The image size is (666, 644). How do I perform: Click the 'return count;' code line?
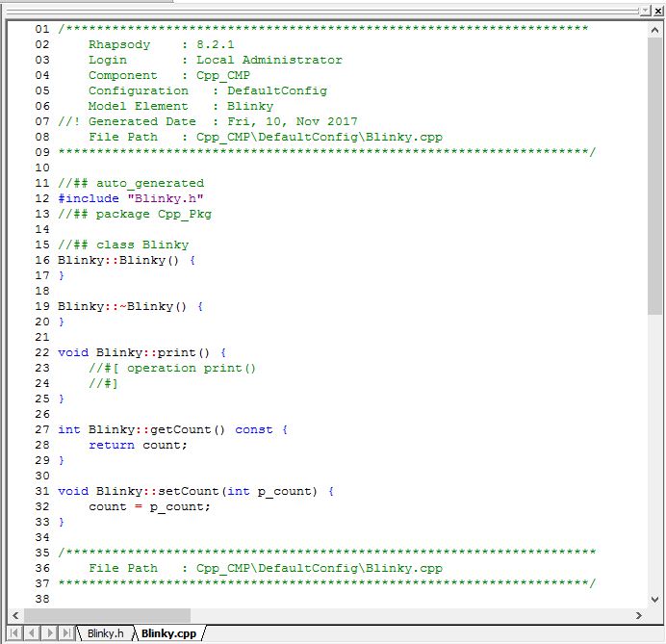point(138,445)
